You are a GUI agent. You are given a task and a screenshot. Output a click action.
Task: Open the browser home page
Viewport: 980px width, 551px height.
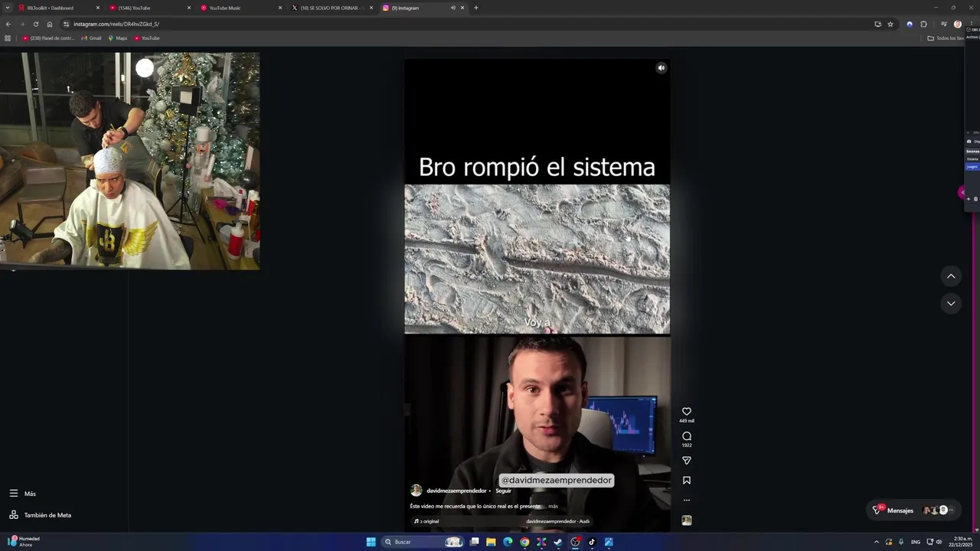click(50, 24)
